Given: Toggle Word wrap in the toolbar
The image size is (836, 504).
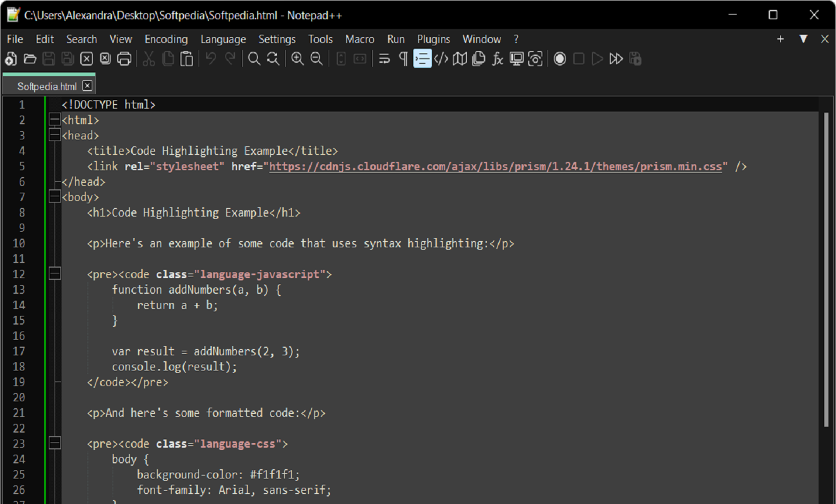Looking at the screenshot, I should coord(384,59).
